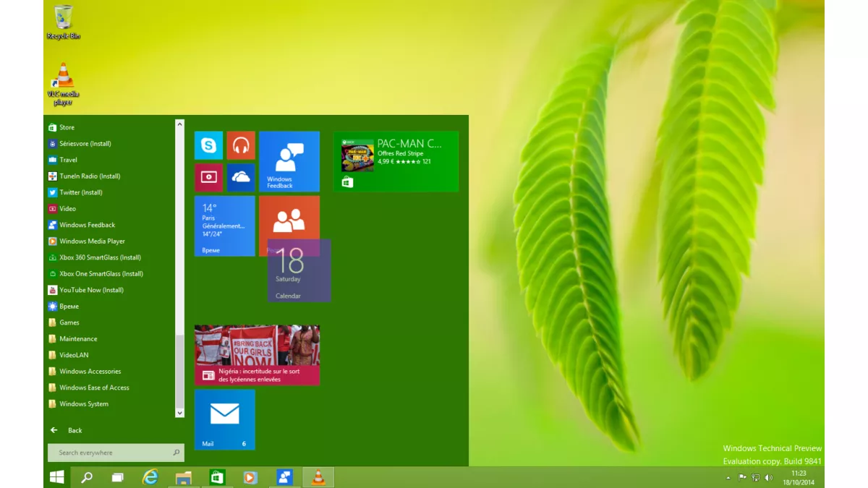868x488 pixels.
Task: Open the OneDrive cloud tile
Action: click(241, 177)
